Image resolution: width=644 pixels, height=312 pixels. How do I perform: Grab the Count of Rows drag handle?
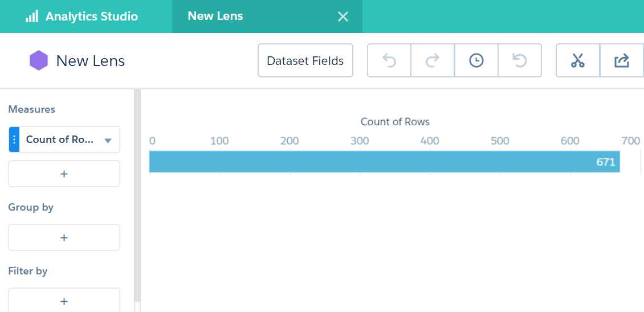(14, 139)
